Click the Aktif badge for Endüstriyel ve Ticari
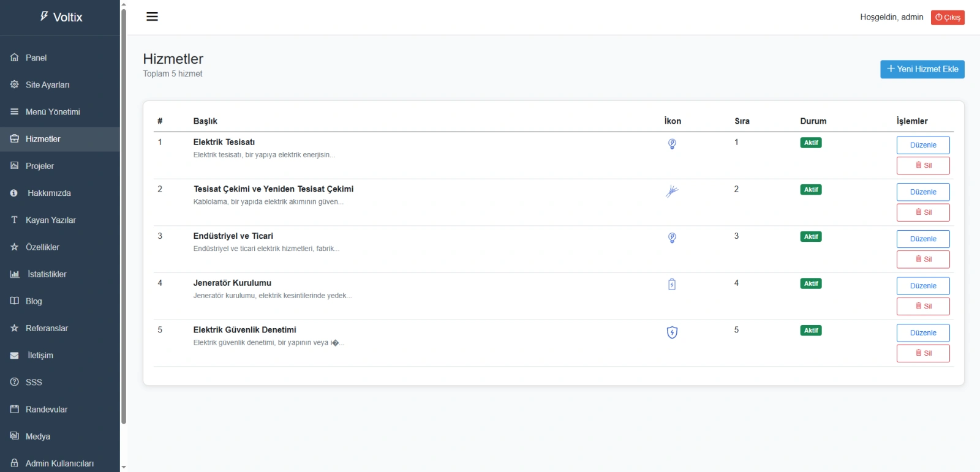Viewport: 980px width, 472px height. coord(811,236)
